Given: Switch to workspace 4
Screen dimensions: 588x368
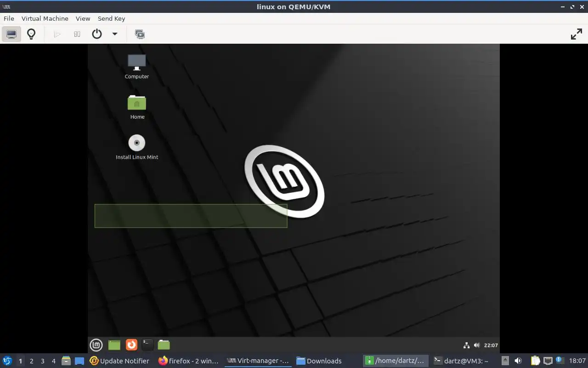Looking at the screenshot, I should point(53,361).
